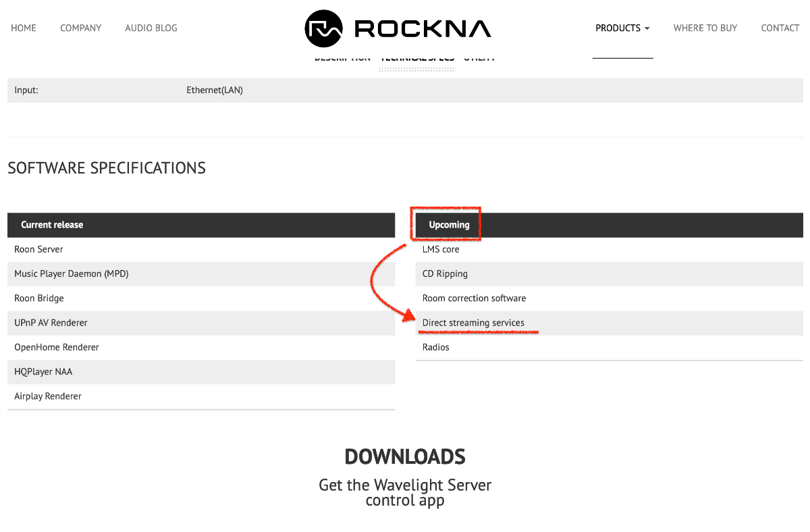
Task: Click the Music Player Daemon (MPD) row
Action: (x=71, y=274)
